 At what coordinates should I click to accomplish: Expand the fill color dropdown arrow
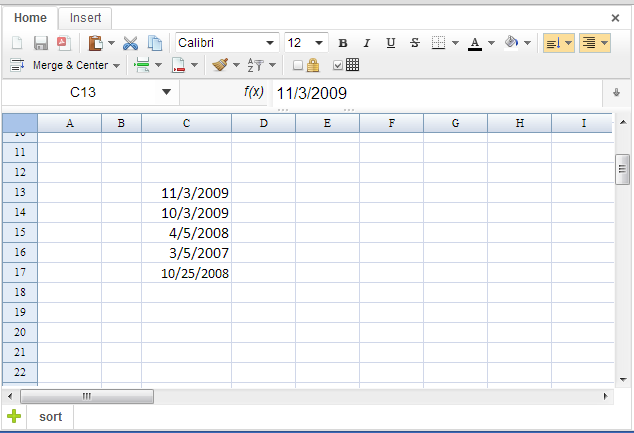(x=527, y=43)
